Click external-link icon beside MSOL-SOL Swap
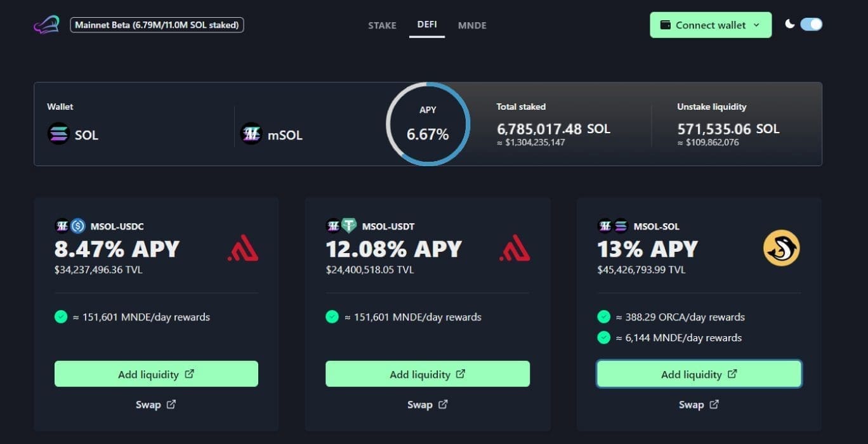The height and width of the screenshot is (444, 868). pyautogui.click(x=714, y=404)
